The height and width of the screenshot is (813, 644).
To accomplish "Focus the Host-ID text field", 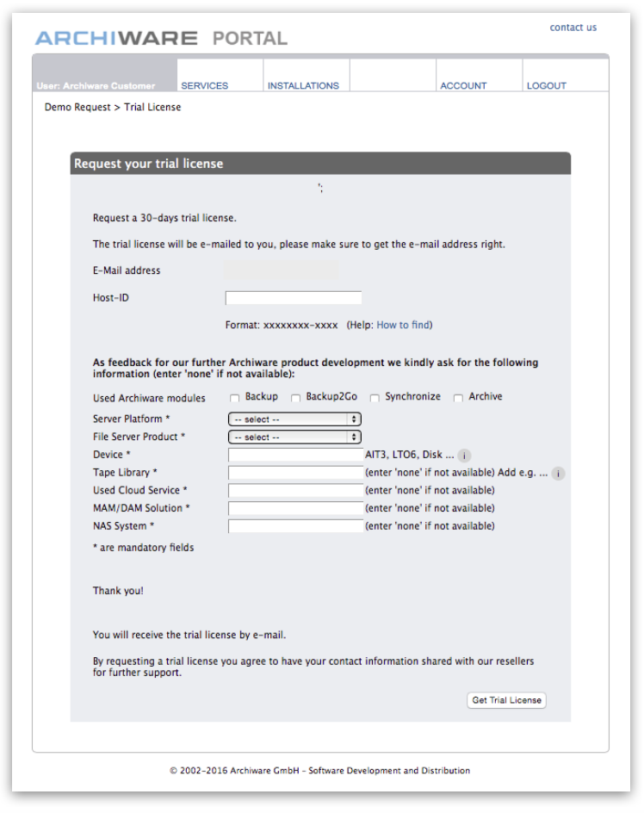I will coord(294,298).
